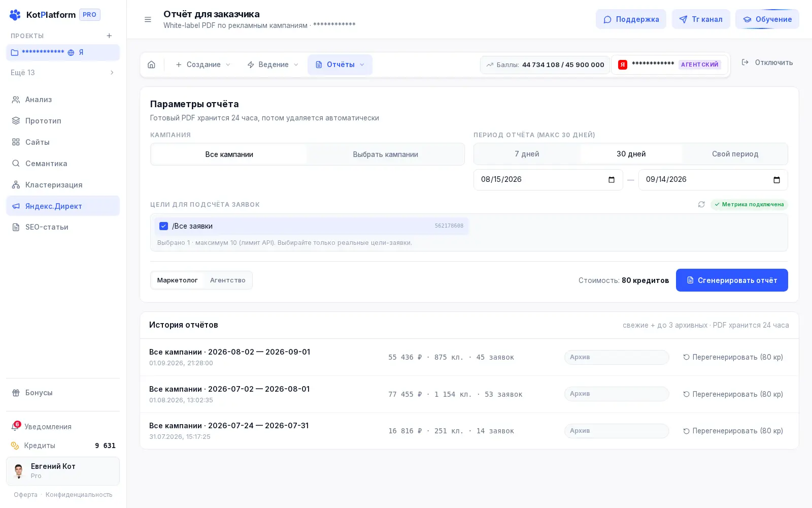
Task: Click timestamp 31.07.2026, 15:17:25
Action: 180,437
